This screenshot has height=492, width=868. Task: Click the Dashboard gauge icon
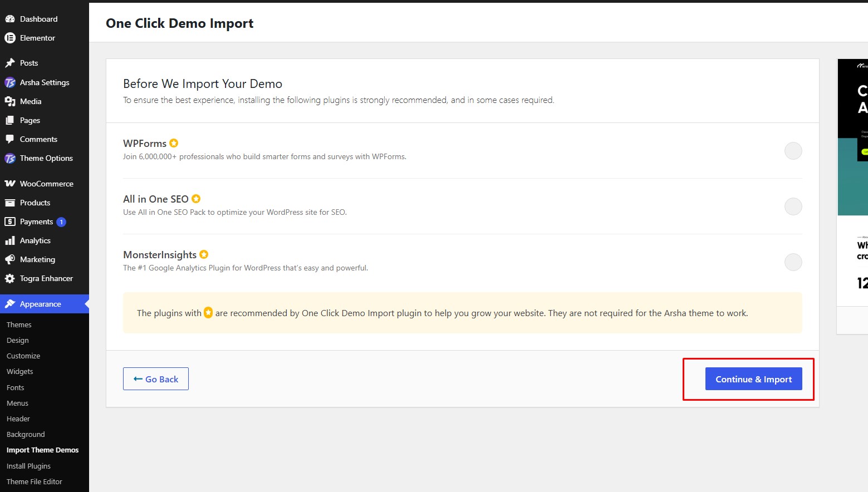[x=10, y=19]
